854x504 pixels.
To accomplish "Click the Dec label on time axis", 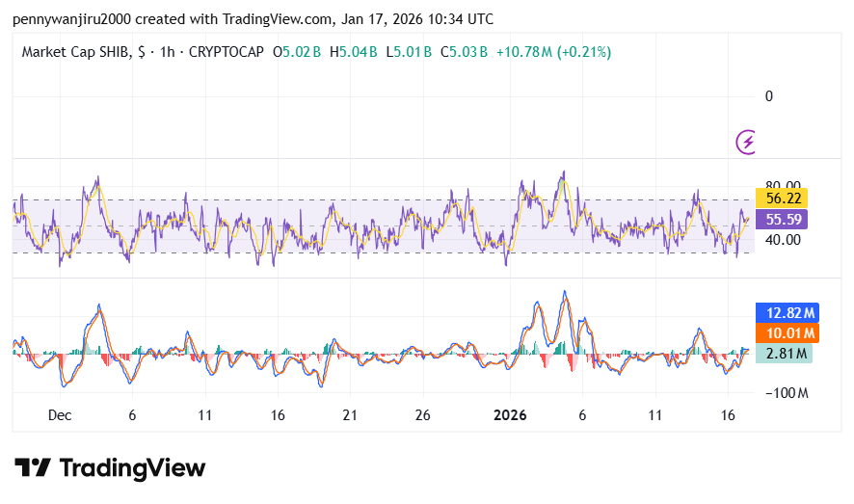I will [60, 415].
